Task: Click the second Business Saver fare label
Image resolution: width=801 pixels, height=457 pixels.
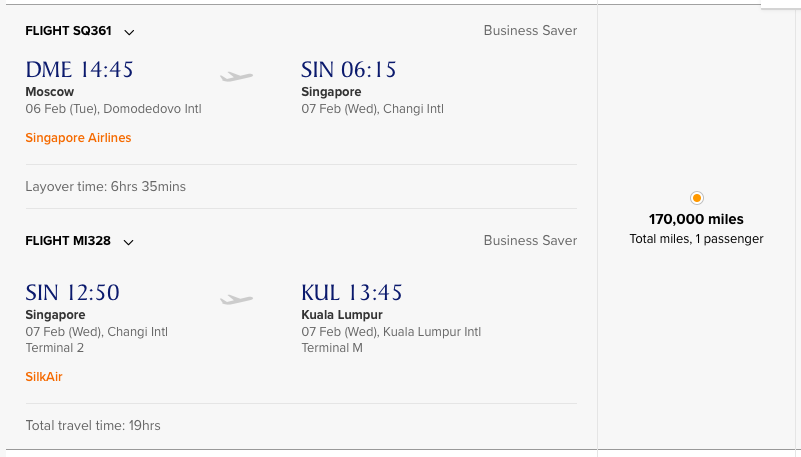Action: [x=530, y=240]
